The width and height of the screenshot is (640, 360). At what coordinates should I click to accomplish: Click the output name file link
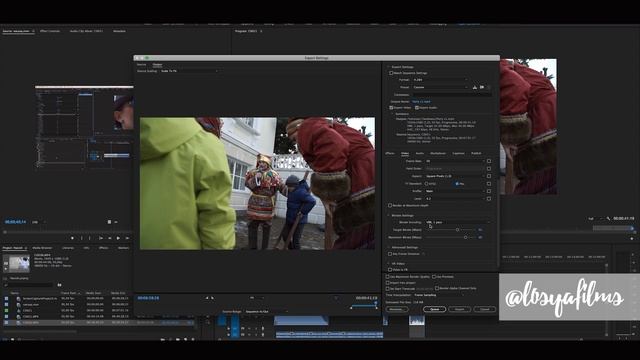421,102
